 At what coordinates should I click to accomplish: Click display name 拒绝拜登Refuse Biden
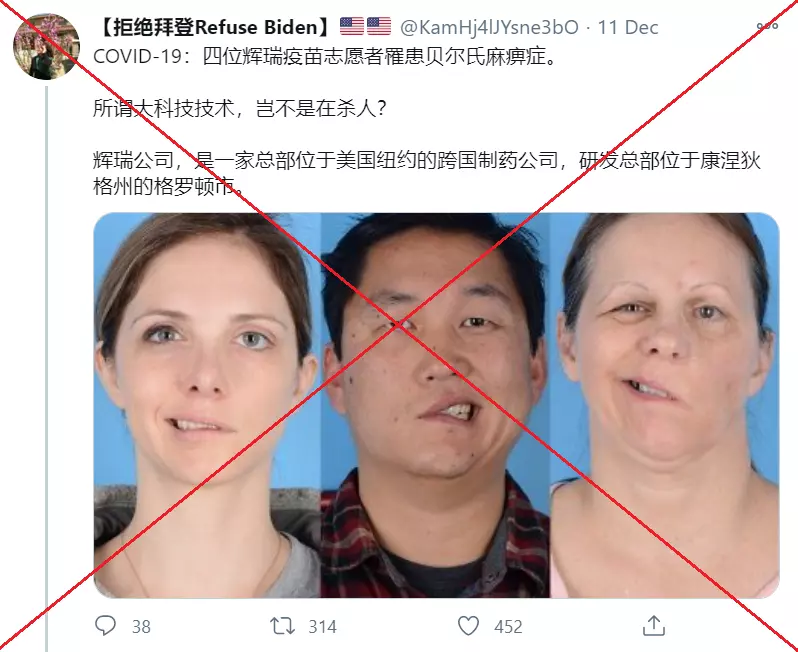click(x=214, y=27)
